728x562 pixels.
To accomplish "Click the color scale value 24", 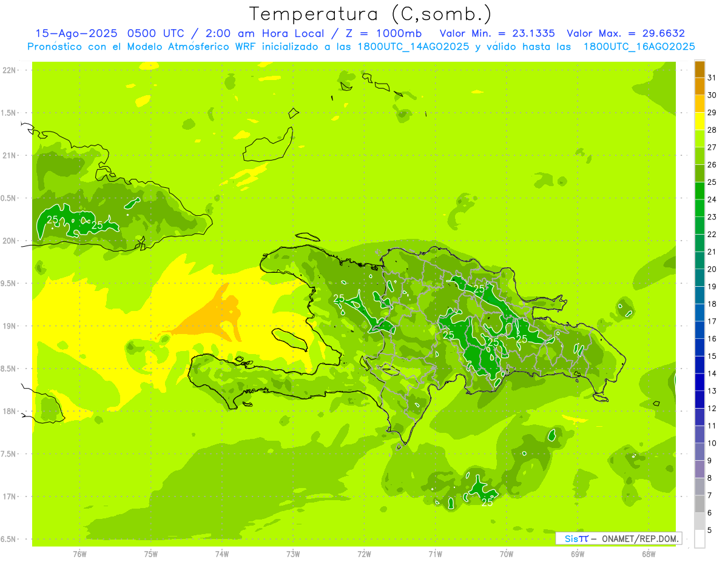I will click(712, 199).
